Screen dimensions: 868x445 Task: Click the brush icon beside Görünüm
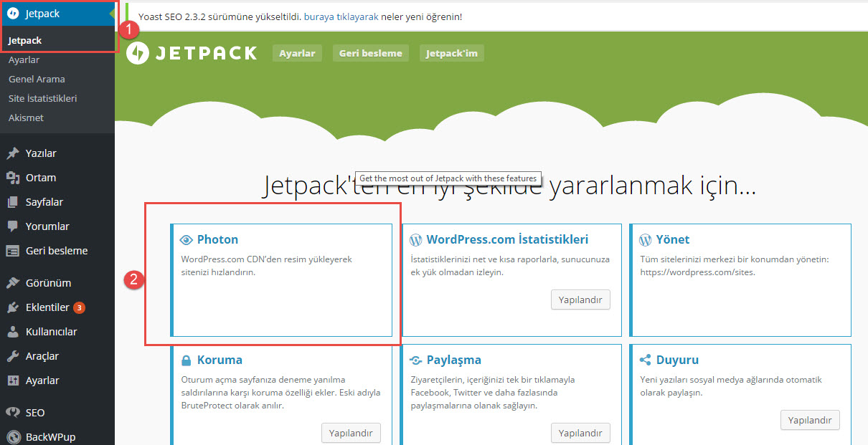(x=12, y=283)
